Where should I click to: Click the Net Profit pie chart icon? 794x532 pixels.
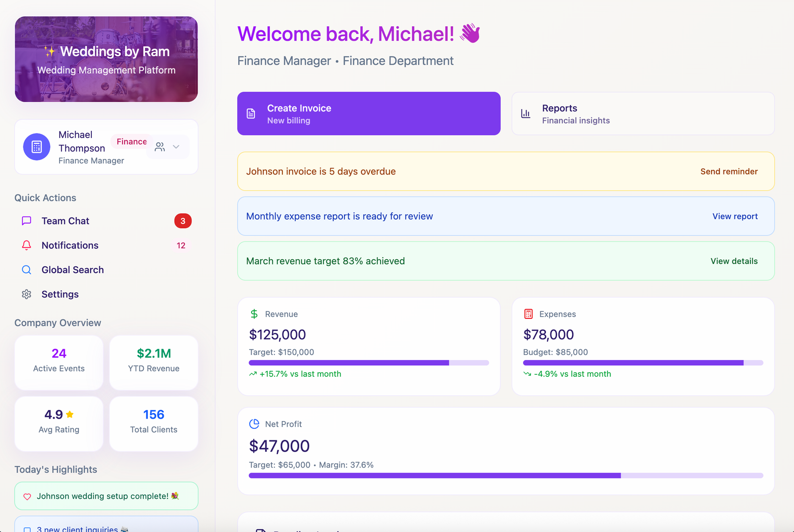[x=254, y=424]
